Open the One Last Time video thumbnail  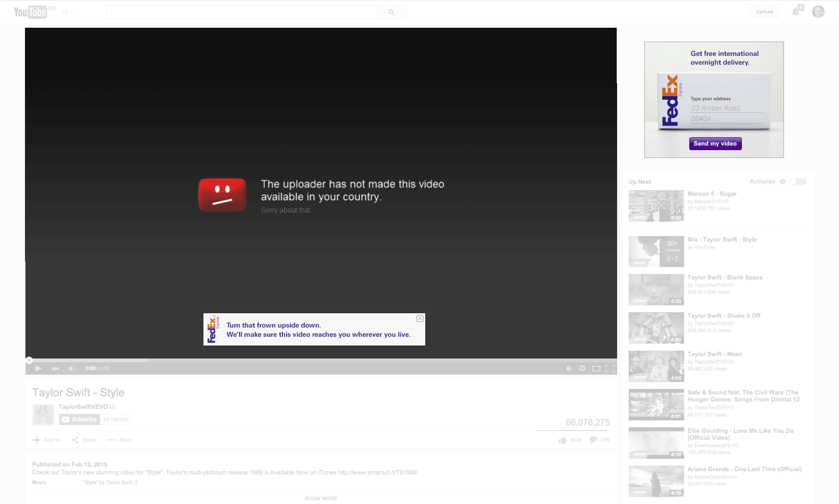(656, 481)
